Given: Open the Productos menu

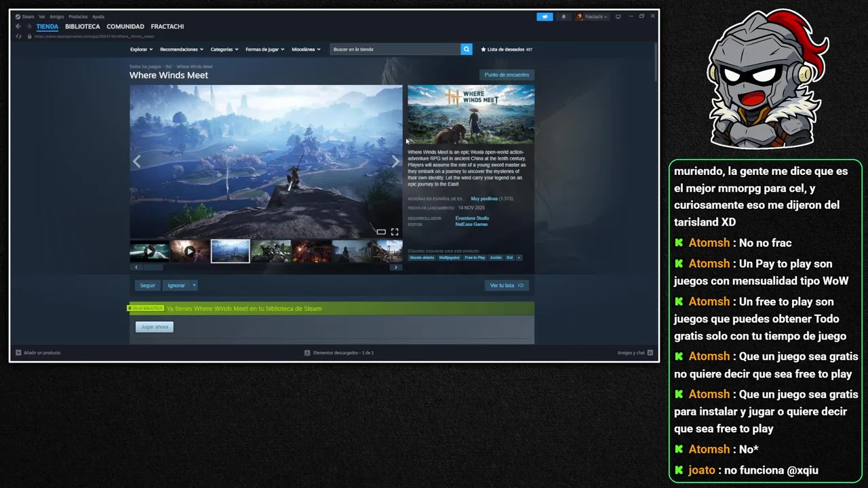Looking at the screenshot, I should pyautogui.click(x=78, y=17).
